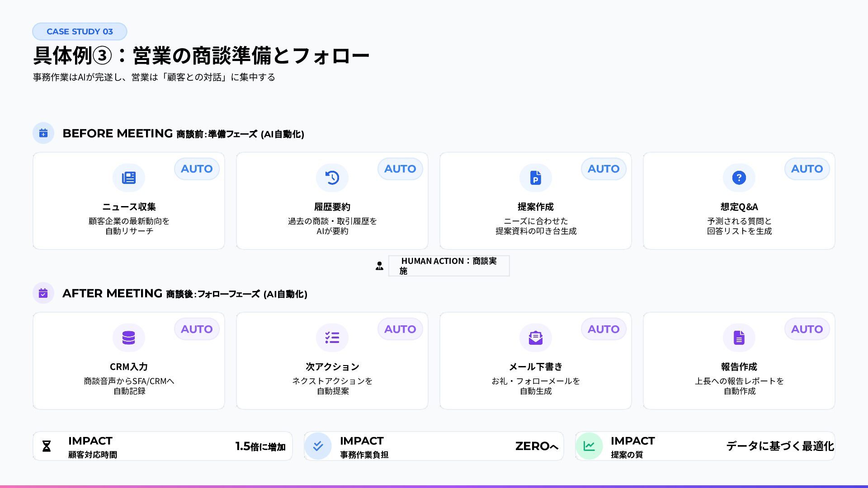Click the news collection newspaper icon
This screenshot has height=488, width=868.
[x=129, y=178]
